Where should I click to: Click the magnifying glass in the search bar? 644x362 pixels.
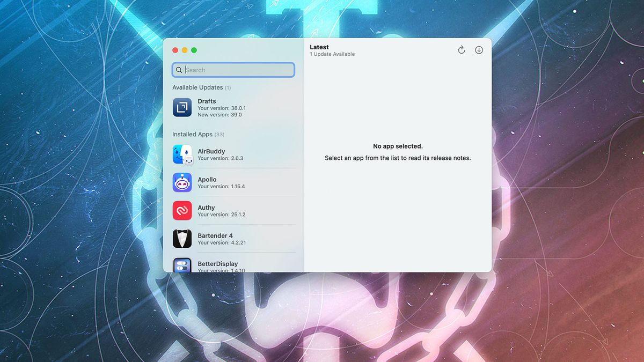[179, 70]
